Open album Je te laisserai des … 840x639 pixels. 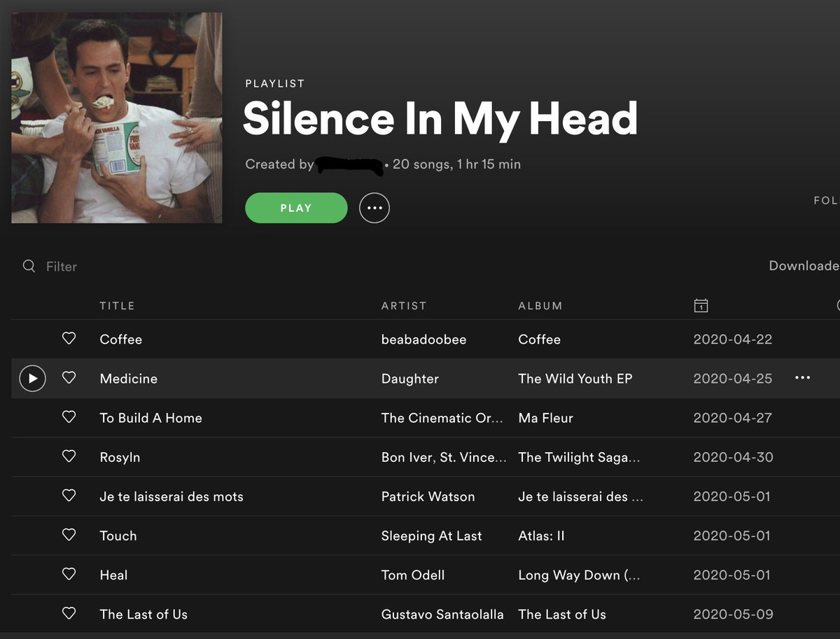(x=580, y=496)
